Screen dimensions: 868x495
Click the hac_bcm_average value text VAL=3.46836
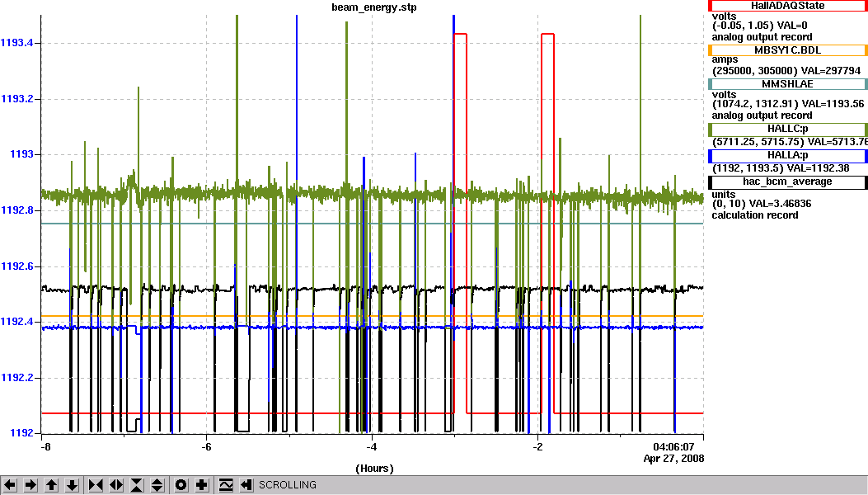779,204
